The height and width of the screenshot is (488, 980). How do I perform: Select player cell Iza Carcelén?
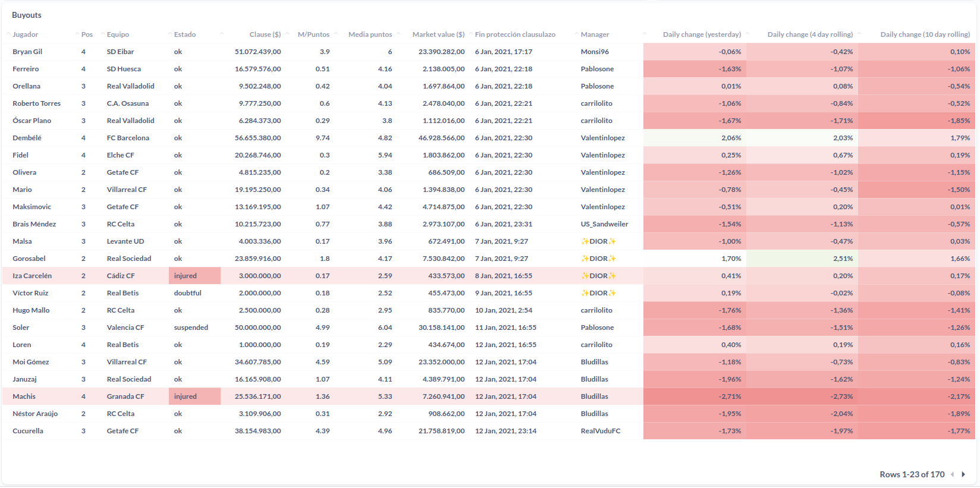click(x=32, y=276)
